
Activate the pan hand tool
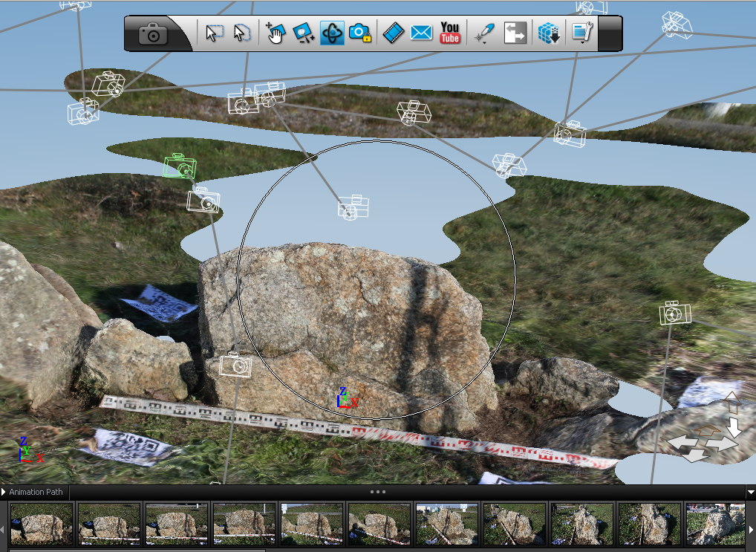[x=275, y=33]
